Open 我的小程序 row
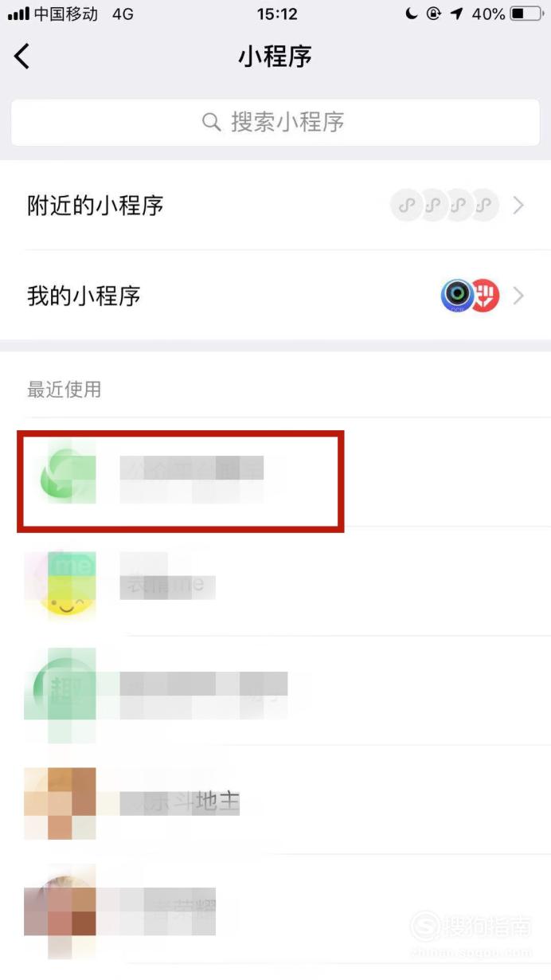The height and width of the screenshot is (980, 551). (x=275, y=296)
